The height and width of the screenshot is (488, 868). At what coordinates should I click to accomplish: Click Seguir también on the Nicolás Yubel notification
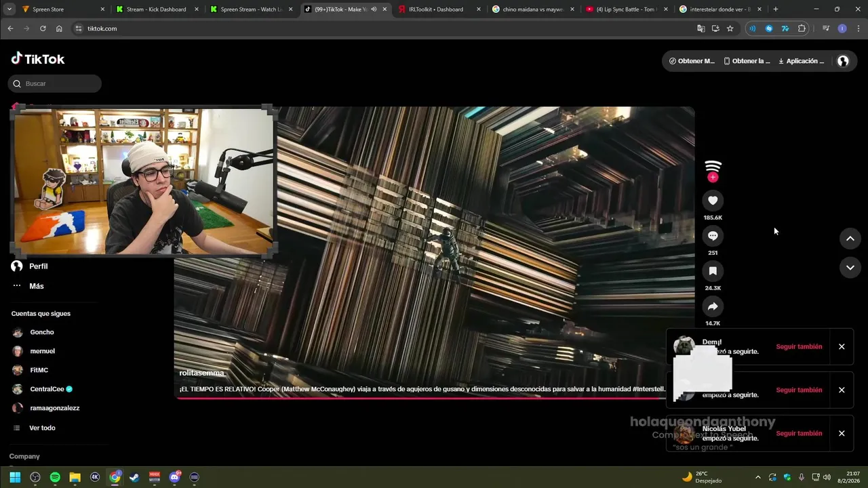[799, 433]
